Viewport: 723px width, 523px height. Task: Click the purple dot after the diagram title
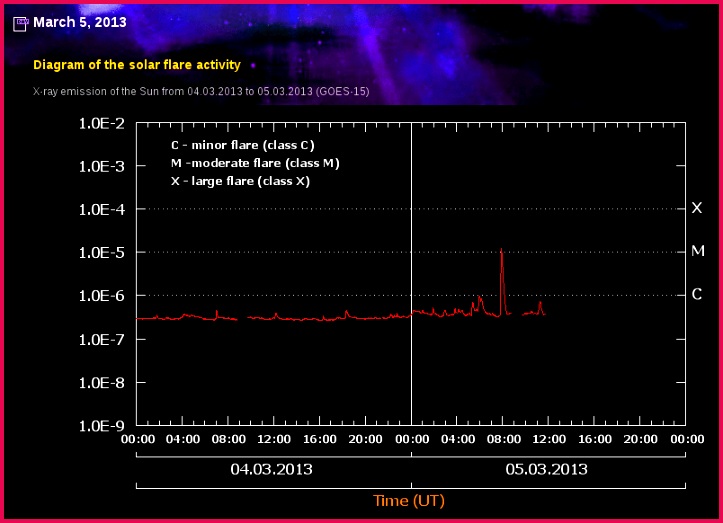(252, 65)
